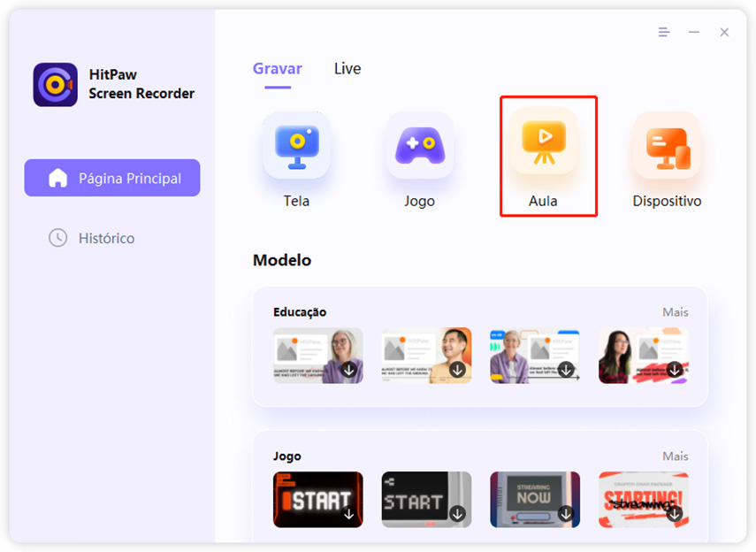Select second Educação template with smiling man

tap(427, 356)
